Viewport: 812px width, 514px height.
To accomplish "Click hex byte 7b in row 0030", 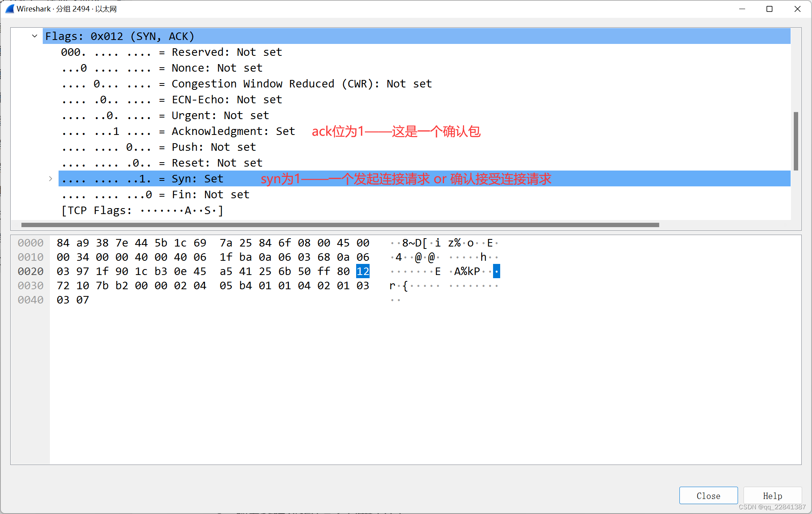I will [102, 286].
